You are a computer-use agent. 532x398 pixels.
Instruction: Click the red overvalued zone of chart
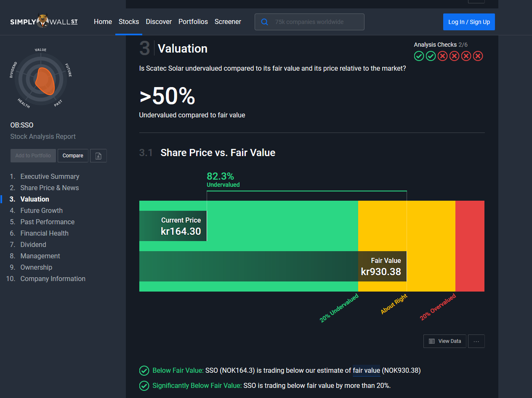pyautogui.click(x=470, y=246)
